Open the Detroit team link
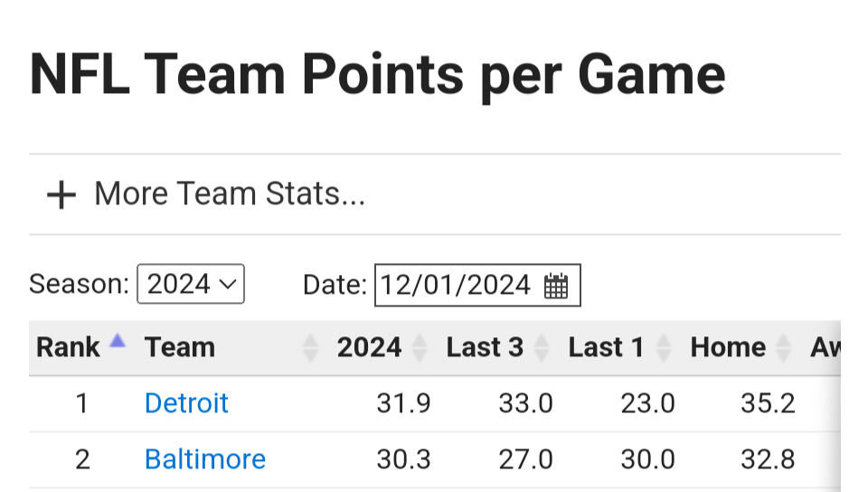Screen dimensions: 868x492 [x=186, y=402]
